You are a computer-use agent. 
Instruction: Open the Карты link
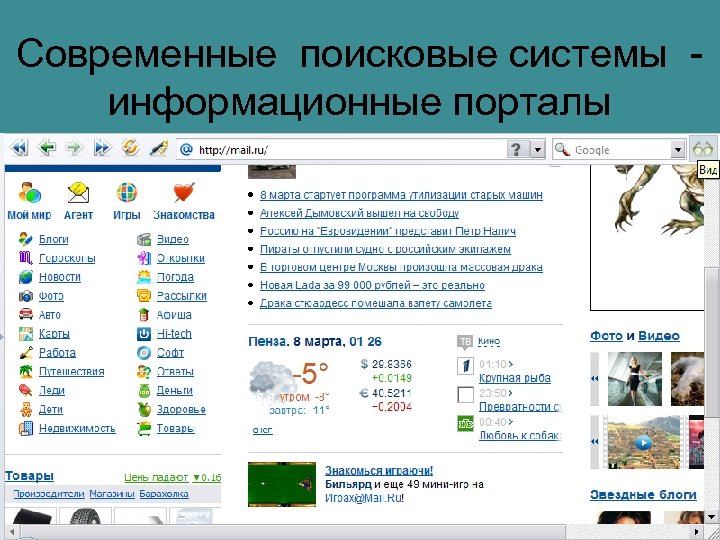(x=54, y=334)
